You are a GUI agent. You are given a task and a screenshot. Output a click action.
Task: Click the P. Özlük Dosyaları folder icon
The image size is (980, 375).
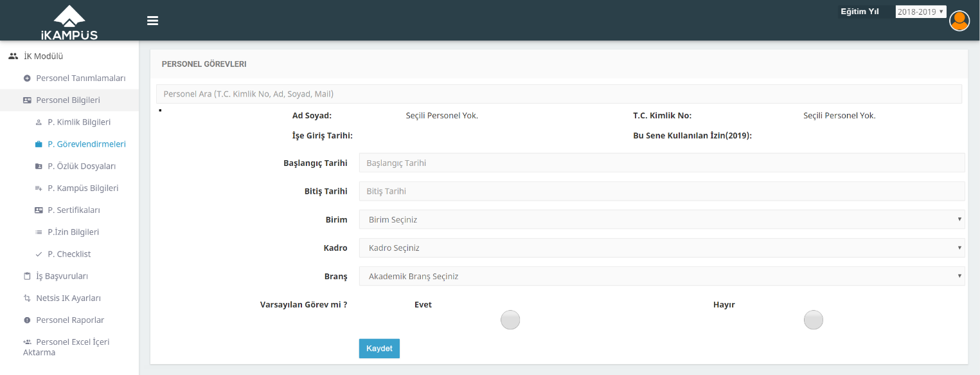(x=39, y=166)
